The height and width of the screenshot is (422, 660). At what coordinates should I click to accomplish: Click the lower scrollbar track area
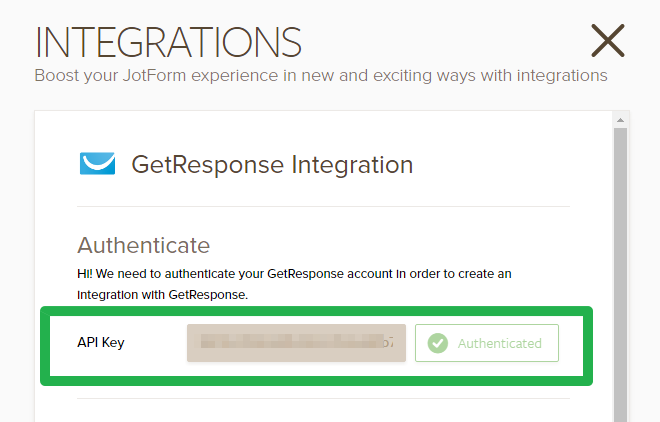621,405
